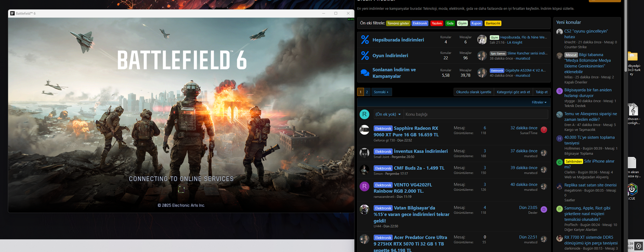Select the text file desktop icon
Viewport: 644px width, 252px height.
(632, 163)
